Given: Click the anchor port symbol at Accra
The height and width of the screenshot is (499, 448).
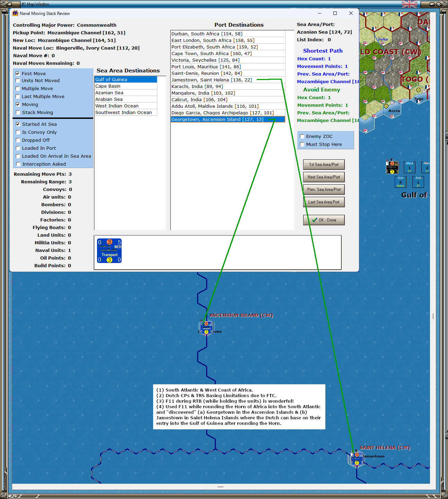Looking at the screenshot, I should (x=392, y=103).
